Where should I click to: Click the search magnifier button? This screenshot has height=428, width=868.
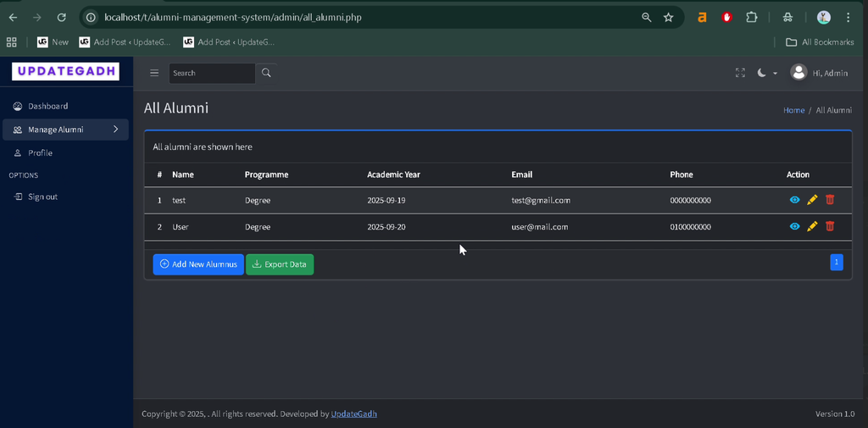[266, 73]
